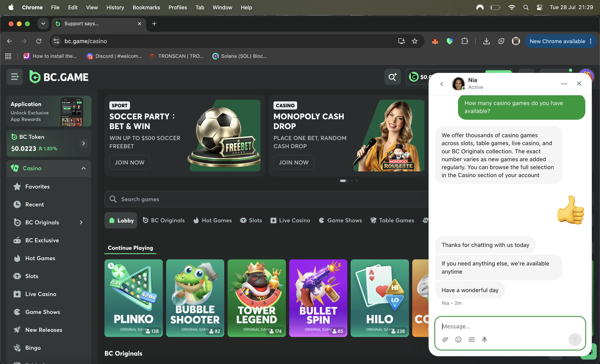Click the BC.GAME logo

pyautogui.click(x=59, y=77)
